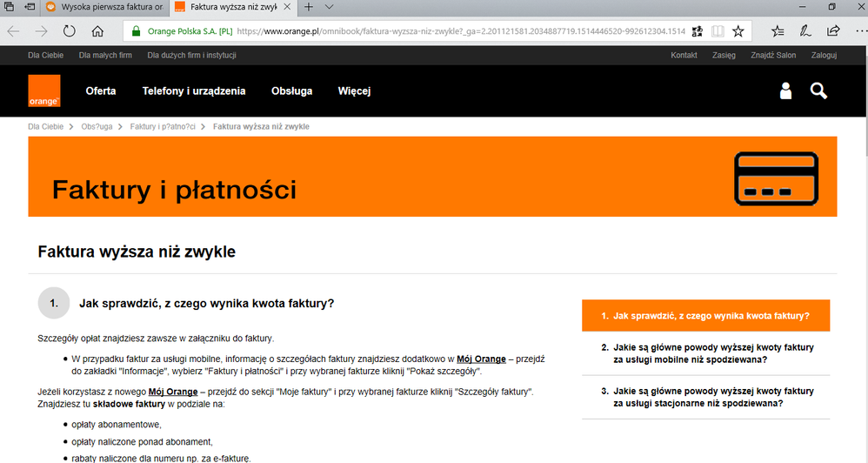Show tab previews chevron
The height and width of the screenshot is (463, 868).
coord(329,7)
